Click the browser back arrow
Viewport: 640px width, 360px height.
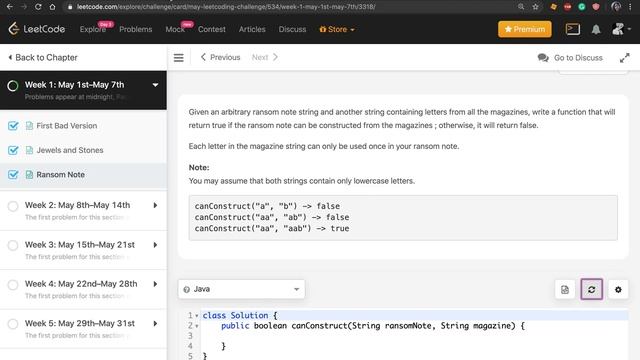pyautogui.click(x=10, y=7)
